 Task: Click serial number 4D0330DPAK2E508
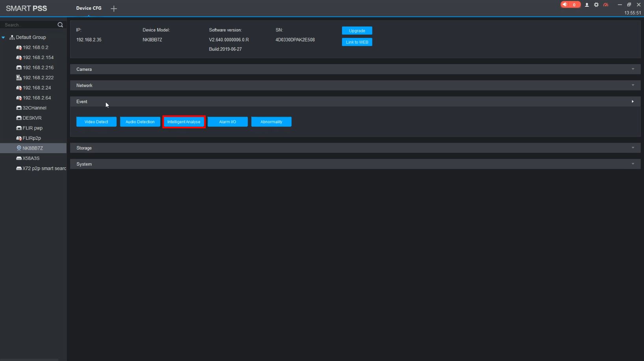click(x=295, y=40)
